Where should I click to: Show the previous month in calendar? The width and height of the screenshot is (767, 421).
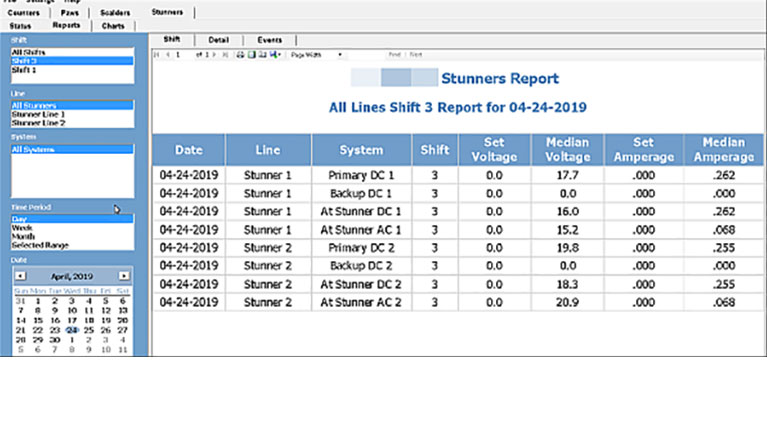(x=19, y=275)
